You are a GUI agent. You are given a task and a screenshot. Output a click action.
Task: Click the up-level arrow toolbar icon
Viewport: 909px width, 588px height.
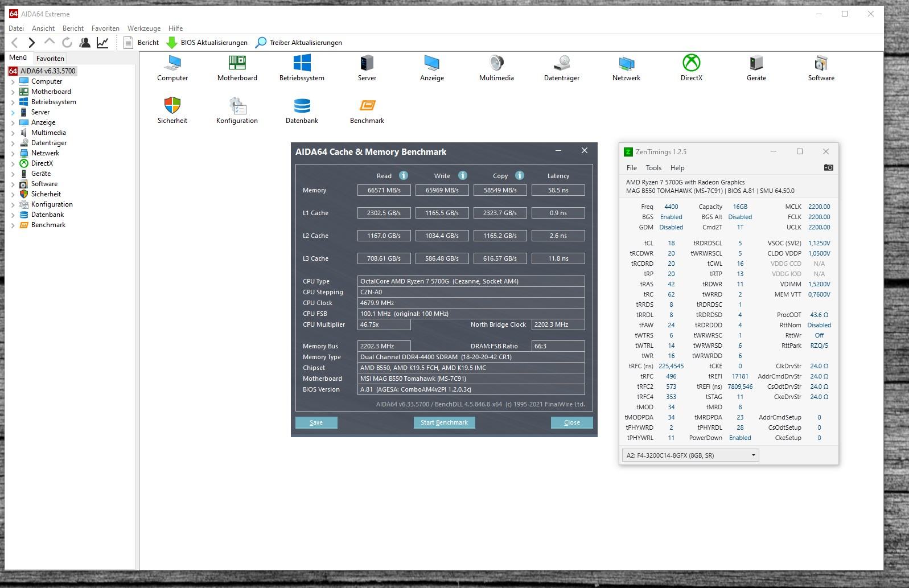pos(50,42)
